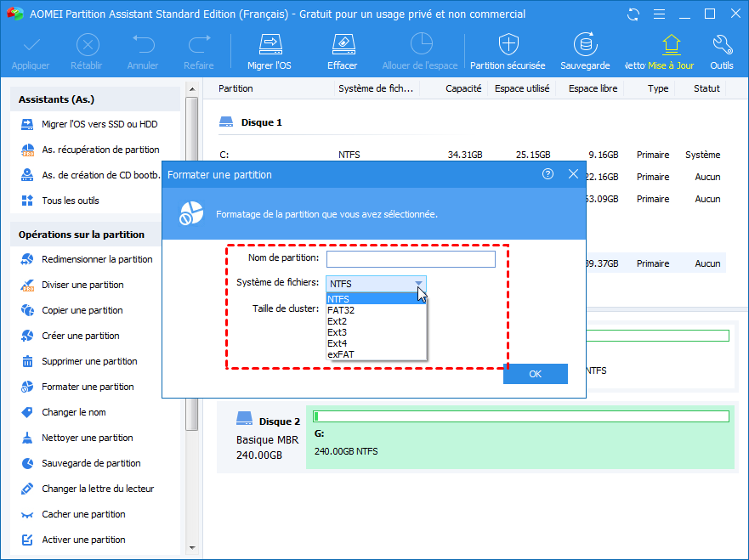Select FAT32 in file system list
The width and height of the screenshot is (749, 560).
(376, 310)
